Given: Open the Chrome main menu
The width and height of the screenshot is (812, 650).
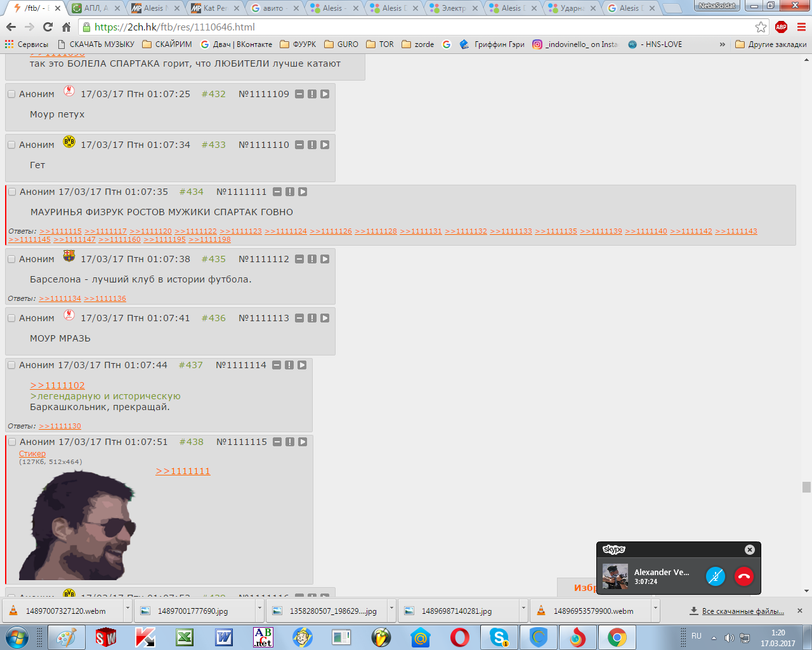Looking at the screenshot, I should tap(801, 27).
